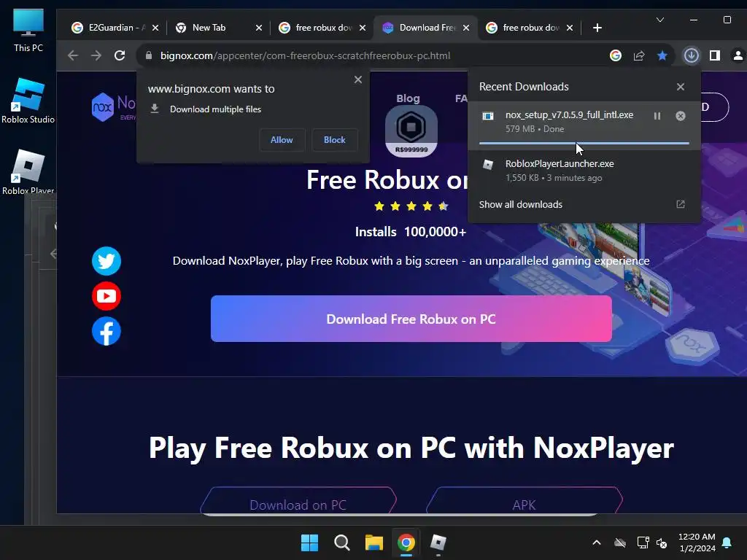
Task: Open Roblox Studio desktop shortcut
Action: pos(28,101)
